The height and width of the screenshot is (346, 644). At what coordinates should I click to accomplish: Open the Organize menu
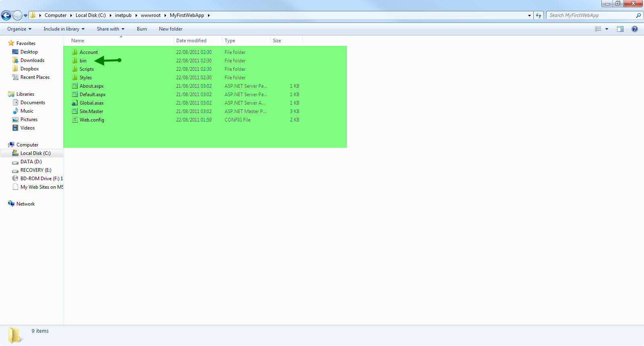(x=19, y=29)
